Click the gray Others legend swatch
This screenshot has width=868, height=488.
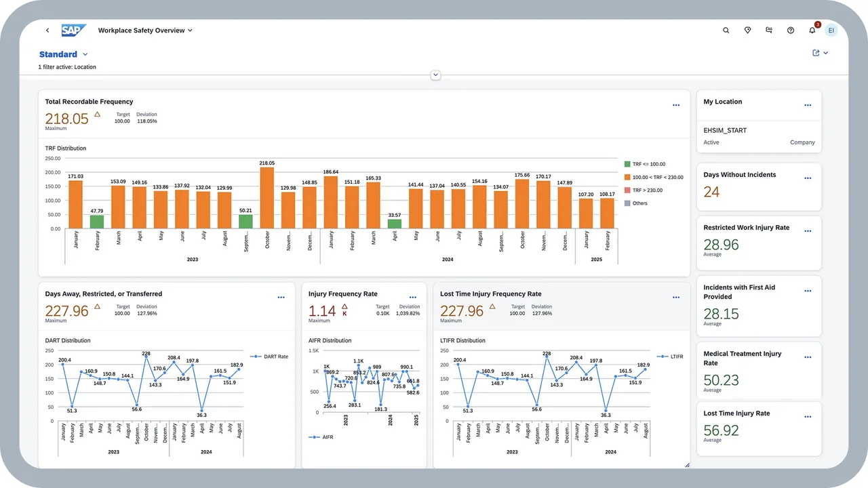(627, 203)
